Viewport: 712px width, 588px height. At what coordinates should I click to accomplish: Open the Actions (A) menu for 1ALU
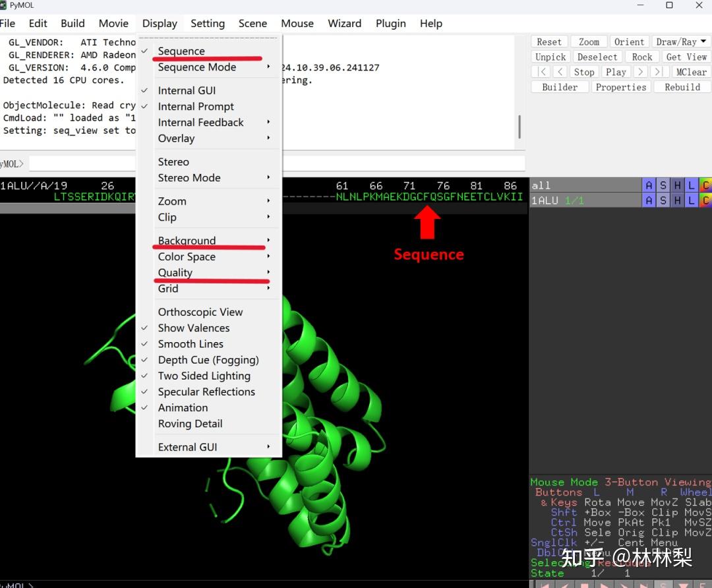point(649,200)
